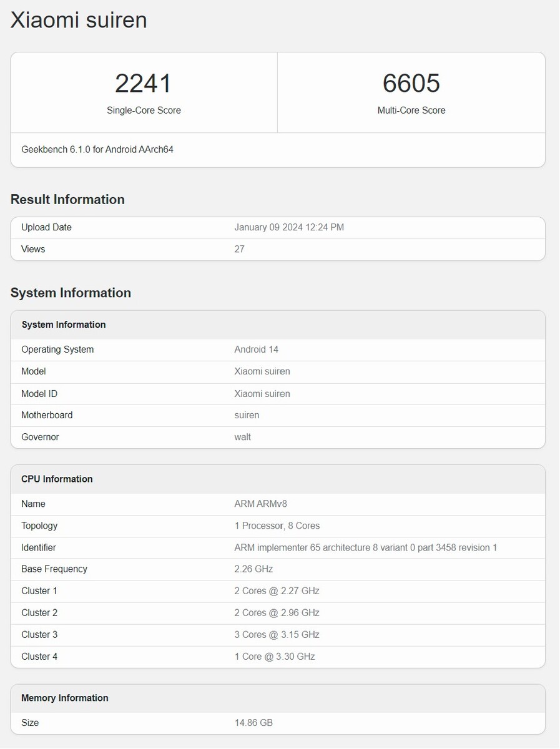The height and width of the screenshot is (749, 560).
Task: Click the Xiaomi suiren page title
Action: point(79,20)
